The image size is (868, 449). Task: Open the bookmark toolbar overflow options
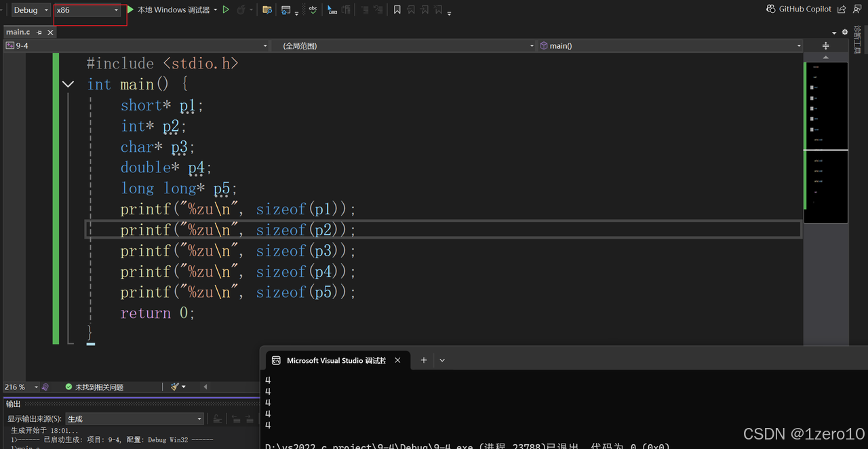[450, 13]
